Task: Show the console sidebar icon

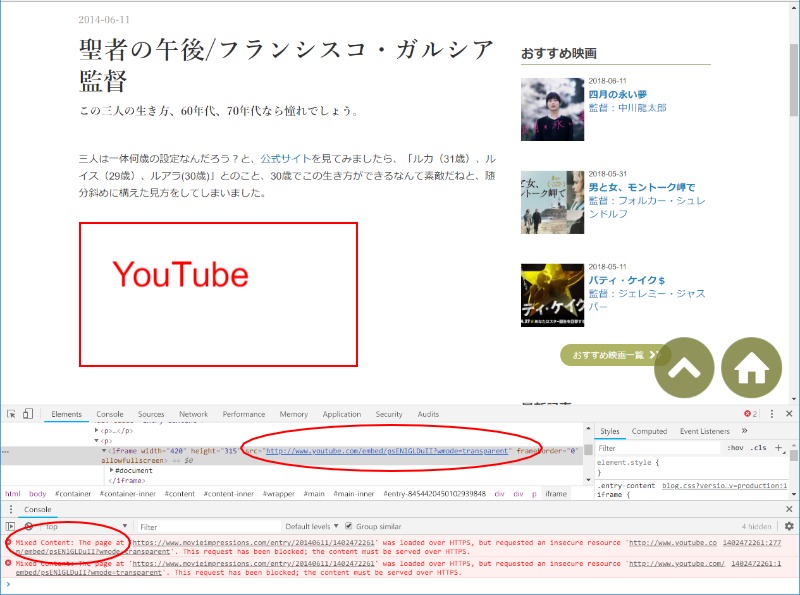Action: pos(11,526)
